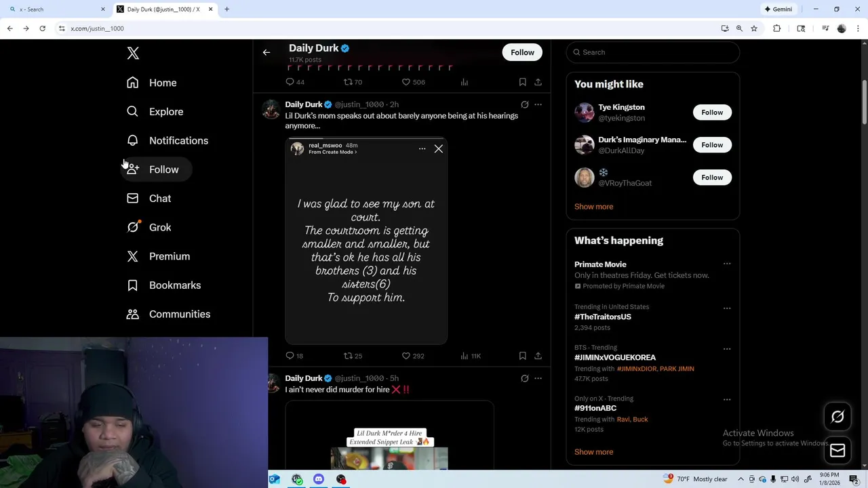Bookmark this page with star icon
Viewport: 868px width, 488px height.
[753, 28]
